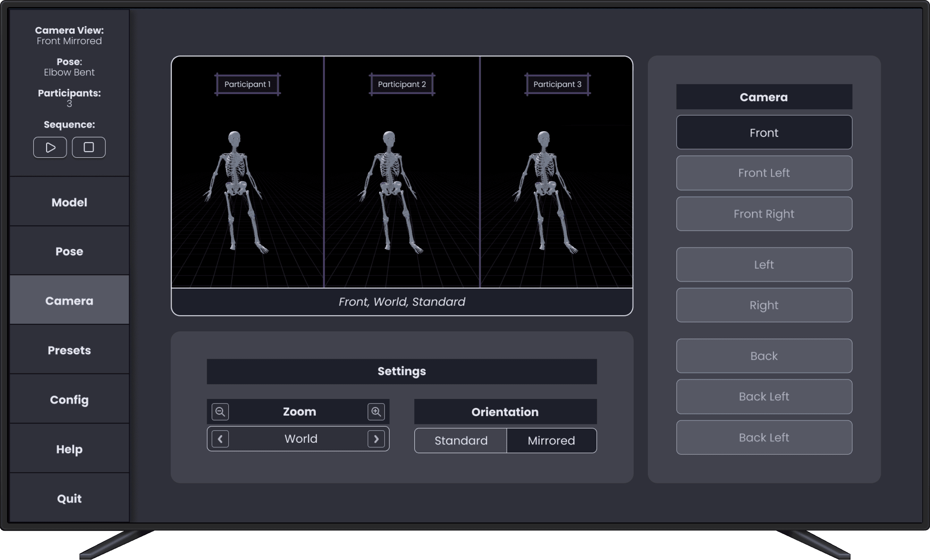Image resolution: width=930 pixels, height=560 pixels.
Task: Click the Participant 3 label tag
Action: click(x=557, y=84)
